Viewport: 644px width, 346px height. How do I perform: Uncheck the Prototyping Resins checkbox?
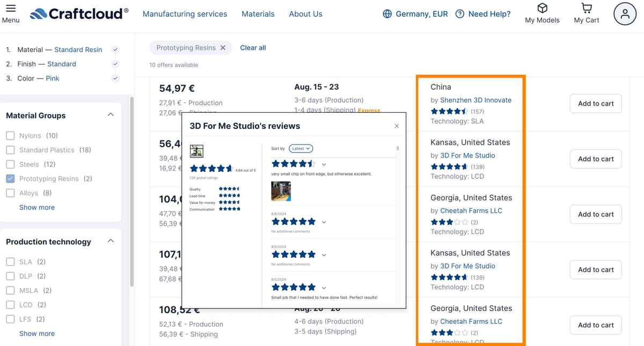[10, 179]
